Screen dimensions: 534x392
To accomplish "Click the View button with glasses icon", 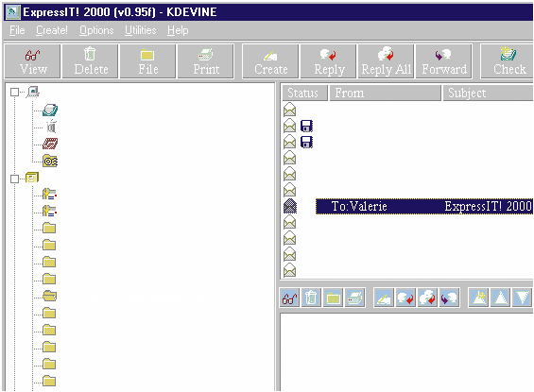I will click(32, 61).
